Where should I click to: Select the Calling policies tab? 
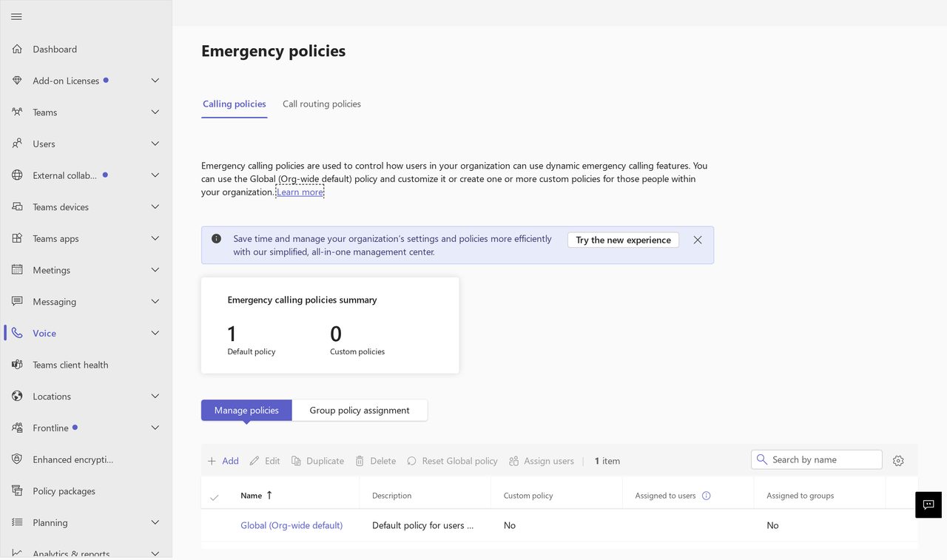(235, 104)
